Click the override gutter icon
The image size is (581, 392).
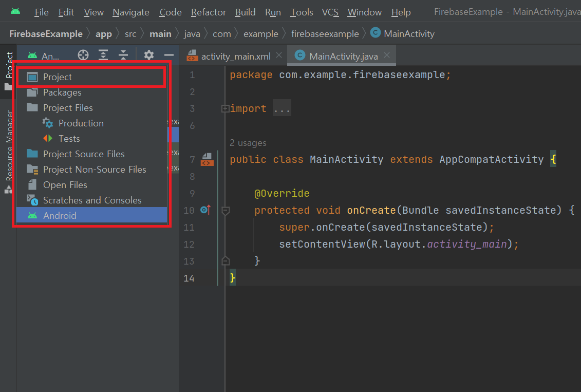click(205, 210)
